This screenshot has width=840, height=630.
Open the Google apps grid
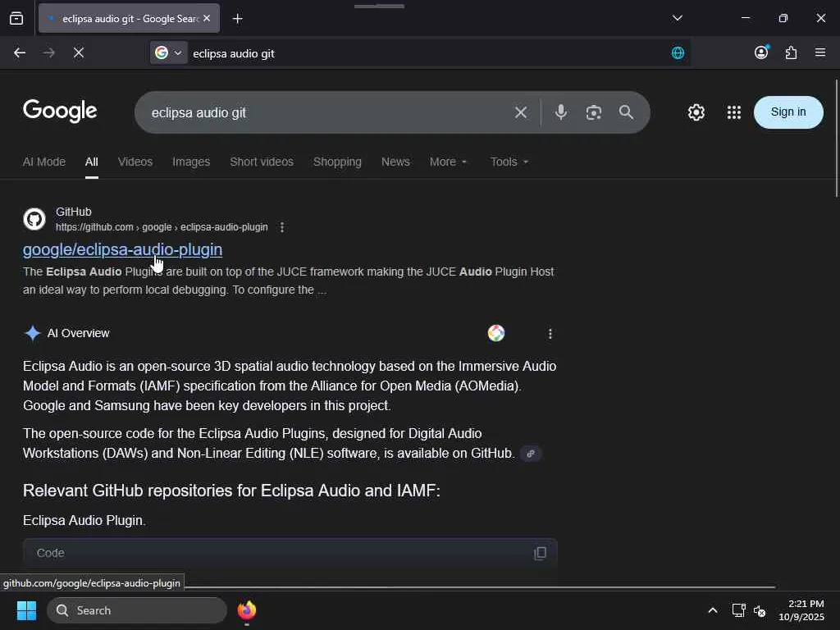734,112
